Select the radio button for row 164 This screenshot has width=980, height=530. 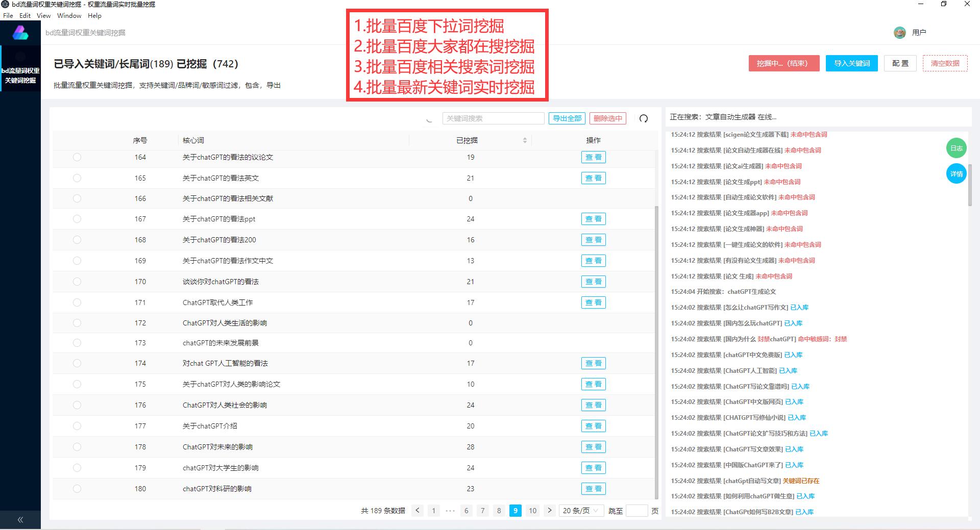pos(77,157)
